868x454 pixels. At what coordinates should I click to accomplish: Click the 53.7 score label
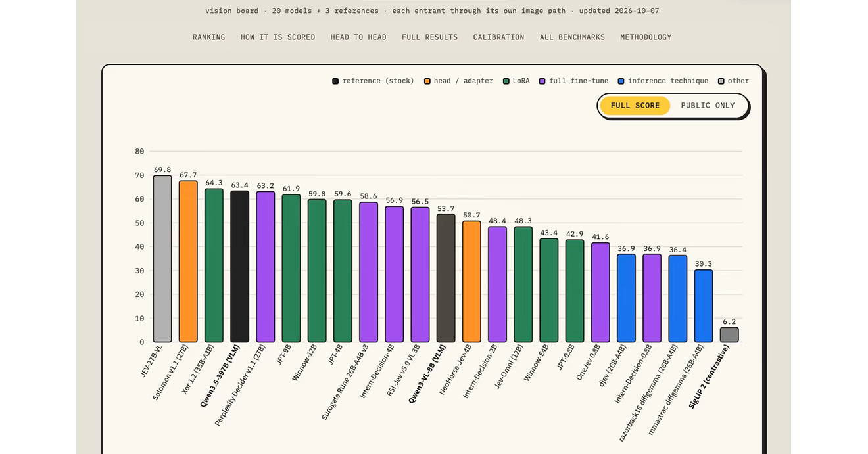click(446, 208)
